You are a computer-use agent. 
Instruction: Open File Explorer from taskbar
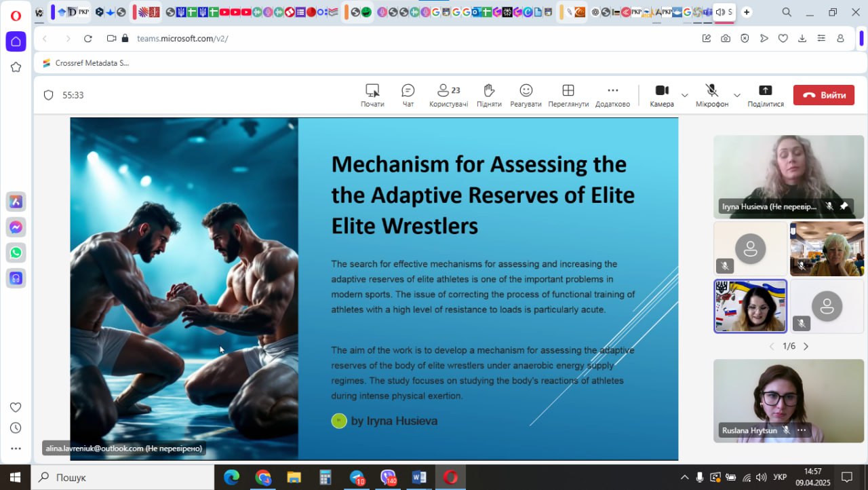[x=294, y=477]
